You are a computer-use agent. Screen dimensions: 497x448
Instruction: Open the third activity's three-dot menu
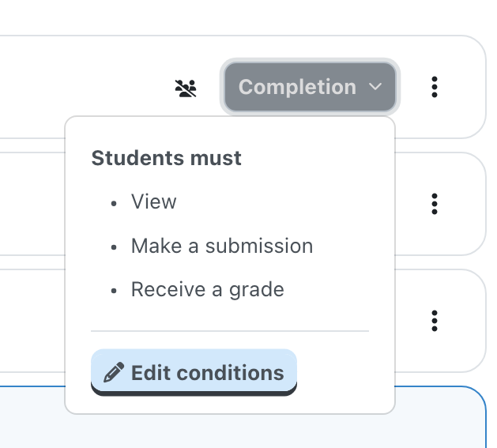click(435, 321)
